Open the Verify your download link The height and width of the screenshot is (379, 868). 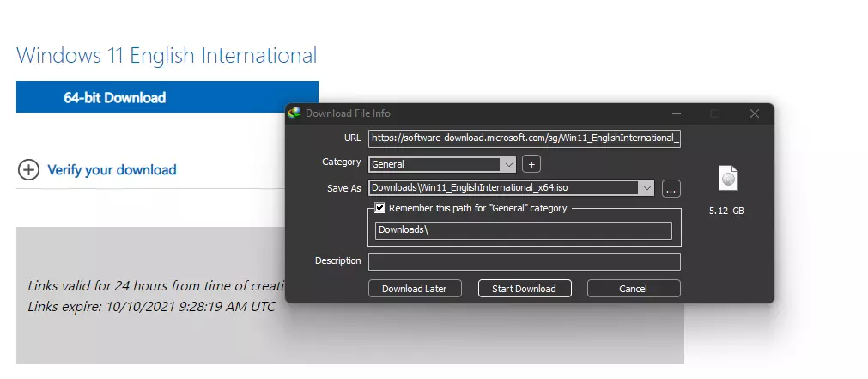pyautogui.click(x=112, y=170)
